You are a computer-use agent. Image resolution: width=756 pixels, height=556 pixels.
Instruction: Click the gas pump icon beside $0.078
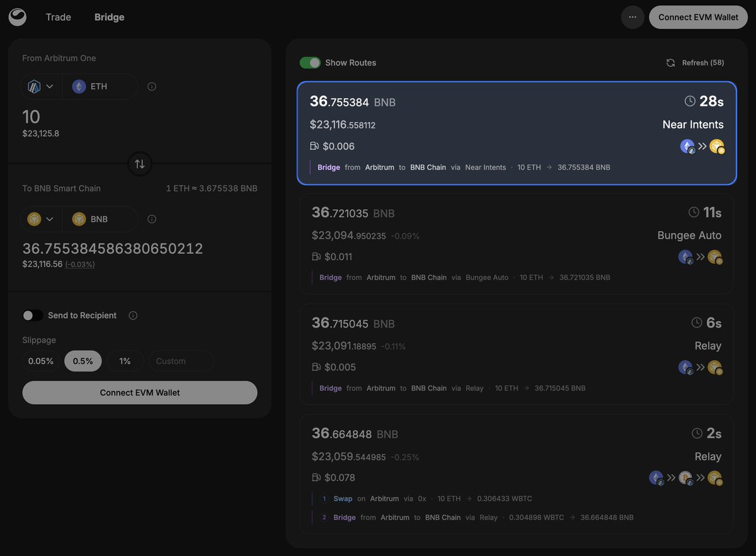316,478
